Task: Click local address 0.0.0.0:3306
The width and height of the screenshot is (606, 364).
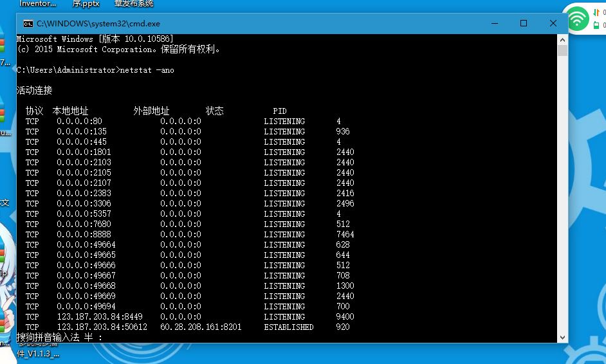Action: pyautogui.click(x=84, y=204)
